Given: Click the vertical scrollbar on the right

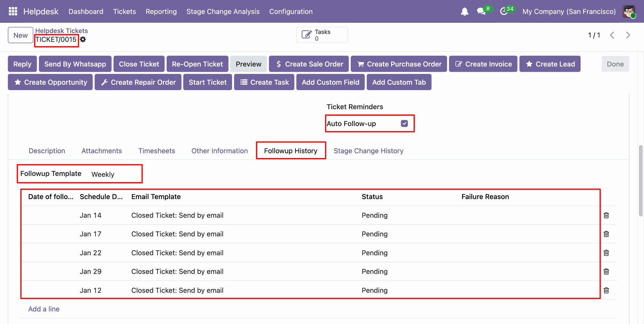Looking at the screenshot, I should (x=641, y=181).
